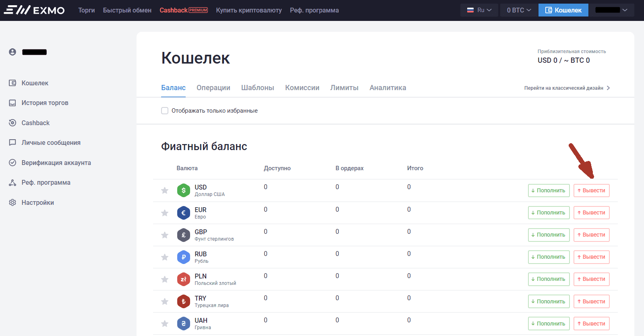The width and height of the screenshot is (644, 336).
Task: Enable Отображать только избранные checkbox
Action: [165, 111]
